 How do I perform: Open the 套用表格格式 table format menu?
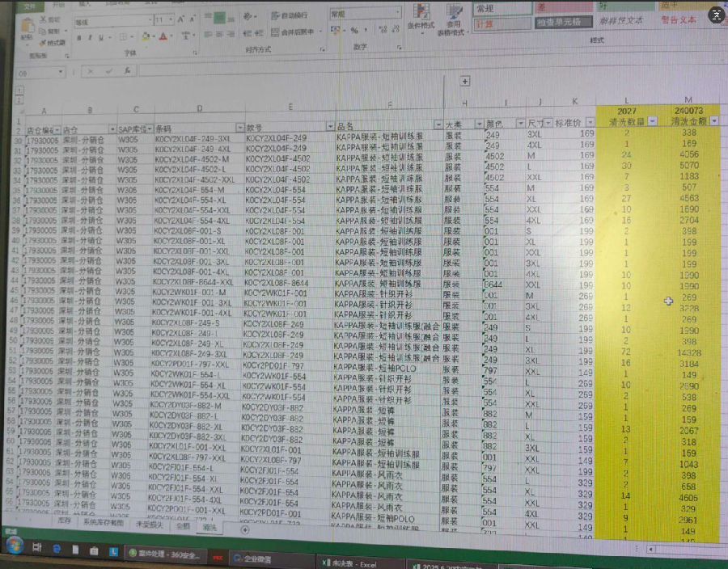pos(453,20)
